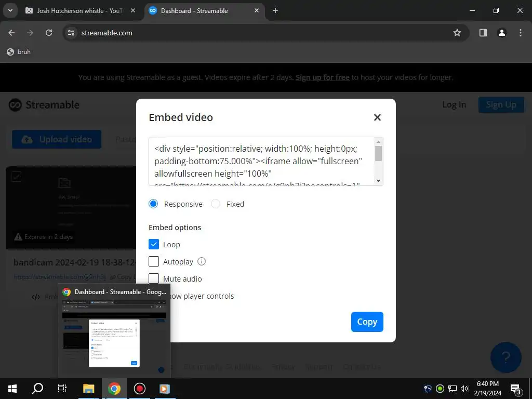Go forward in the browser
The height and width of the screenshot is (399, 532).
click(x=30, y=33)
